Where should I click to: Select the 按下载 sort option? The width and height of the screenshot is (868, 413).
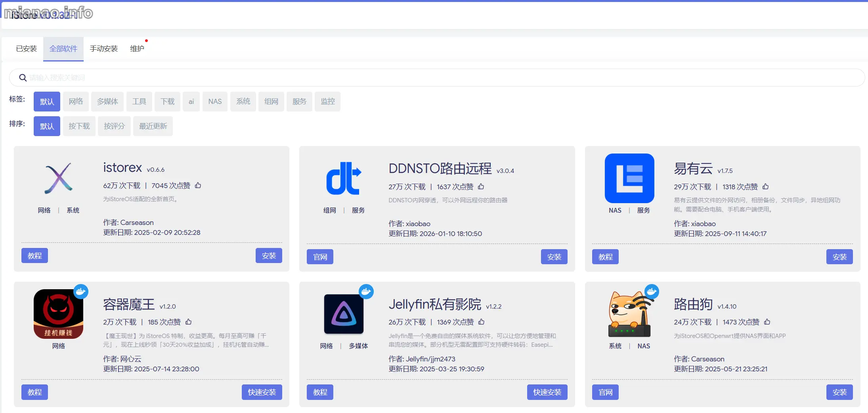click(x=79, y=126)
